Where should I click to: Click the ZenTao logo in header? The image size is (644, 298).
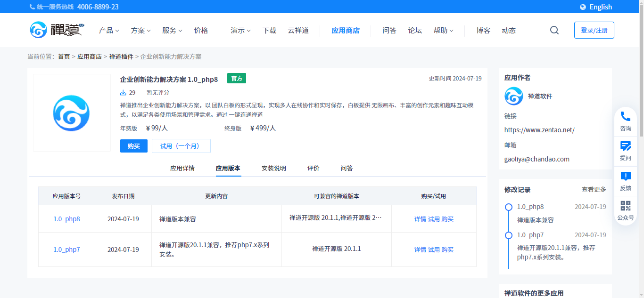coord(57,30)
